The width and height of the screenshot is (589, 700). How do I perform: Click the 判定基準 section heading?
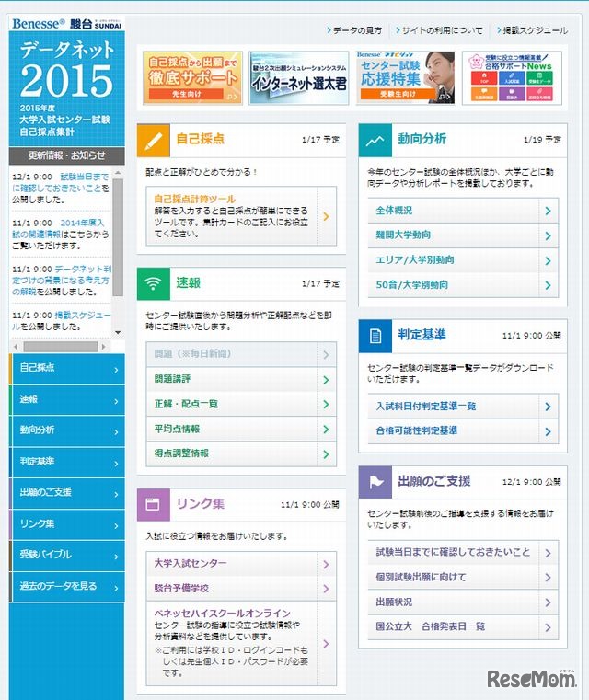[x=422, y=335]
